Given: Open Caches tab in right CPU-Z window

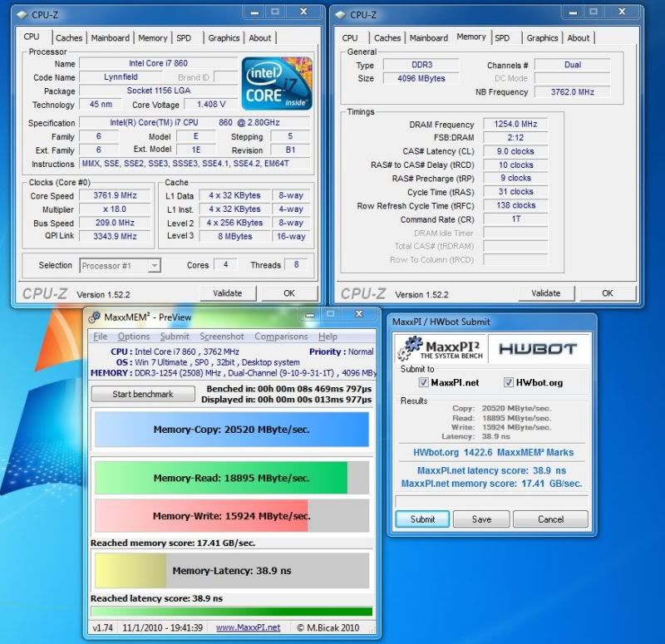Looking at the screenshot, I should [x=387, y=38].
